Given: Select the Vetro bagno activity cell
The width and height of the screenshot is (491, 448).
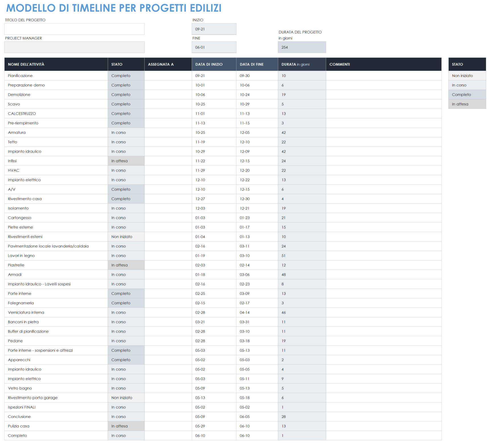Looking at the screenshot, I should pos(56,388).
